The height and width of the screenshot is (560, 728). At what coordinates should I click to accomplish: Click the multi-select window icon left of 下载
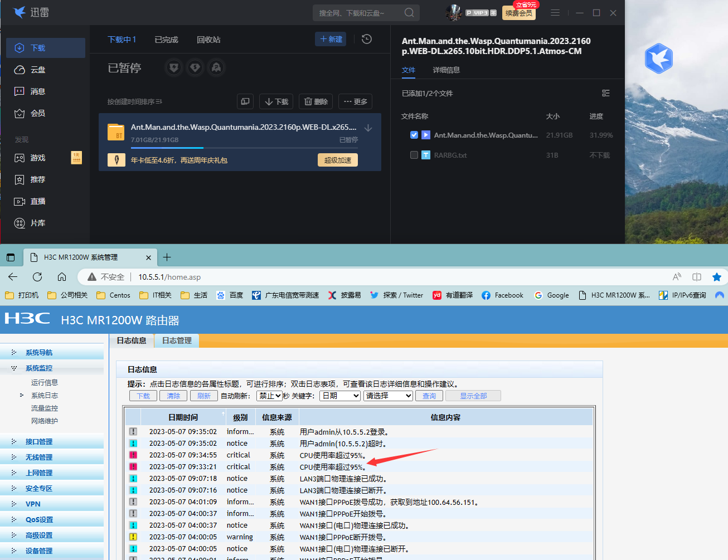click(x=245, y=101)
